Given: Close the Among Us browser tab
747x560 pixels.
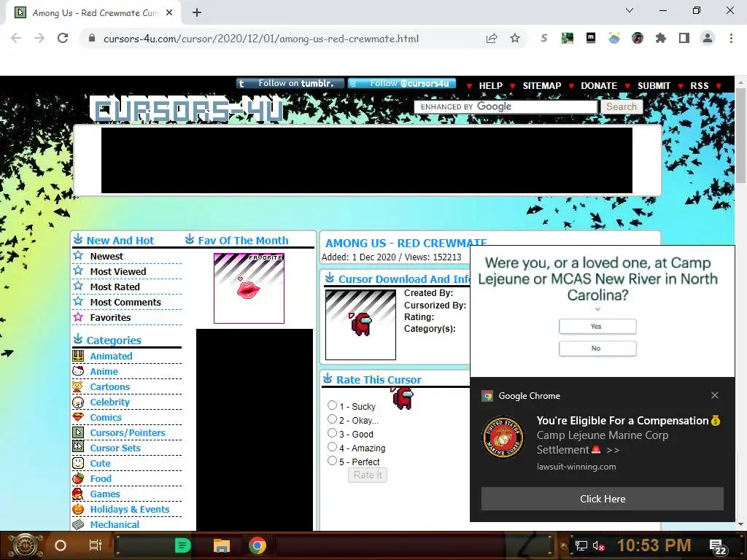Looking at the screenshot, I should (x=169, y=13).
